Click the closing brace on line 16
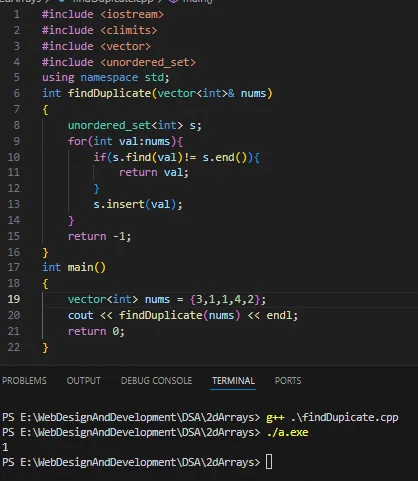418x481 pixels. click(x=45, y=252)
